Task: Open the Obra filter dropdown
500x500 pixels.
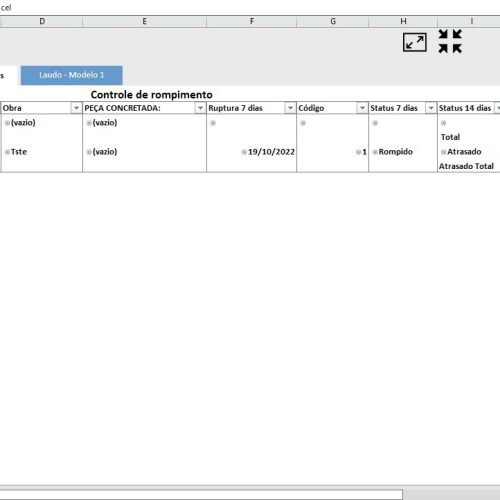Action: [76, 108]
